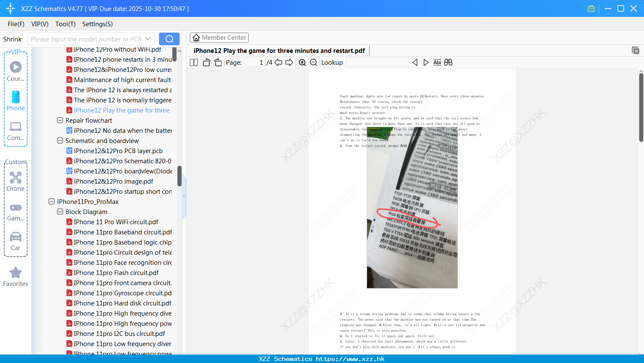Click the blue search button
Image resolution: width=644 pixels, height=363 pixels.
tap(169, 39)
